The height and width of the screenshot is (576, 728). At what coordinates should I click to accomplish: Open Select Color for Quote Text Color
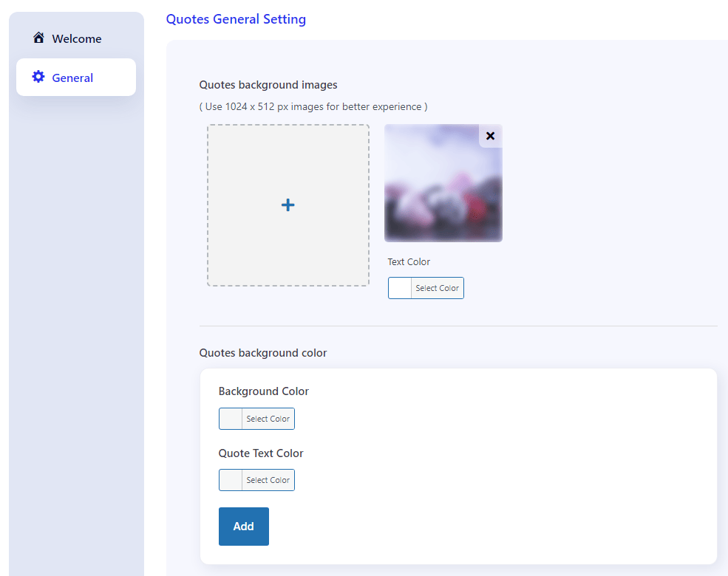pyautogui.click(x=268, y=480)
